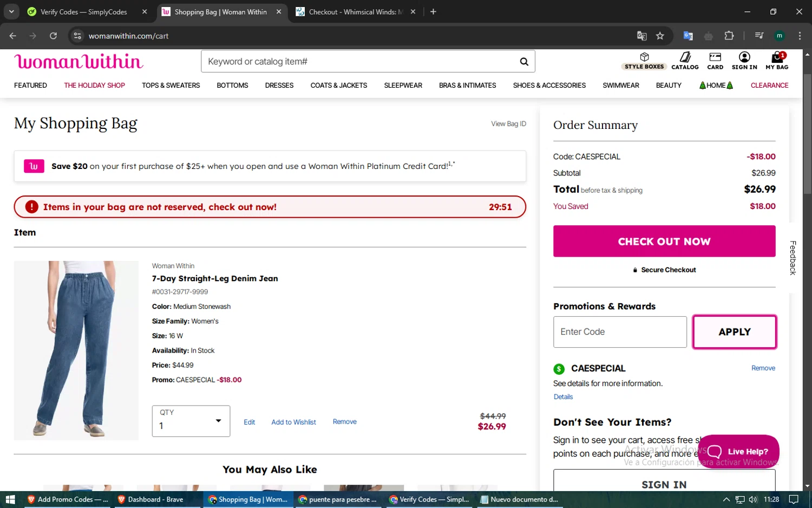The height and width of the screenshot is (508, 812).
Task: Click the page vertical scrollbar
Action: 807,134
